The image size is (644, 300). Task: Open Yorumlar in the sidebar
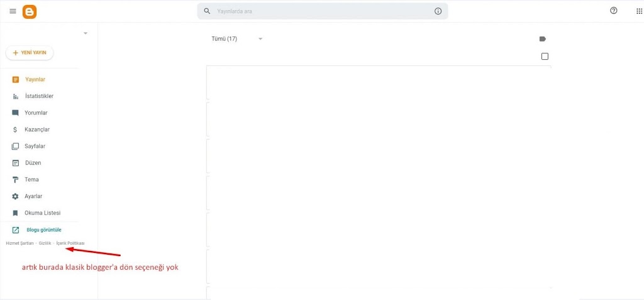tap(36, 113)
